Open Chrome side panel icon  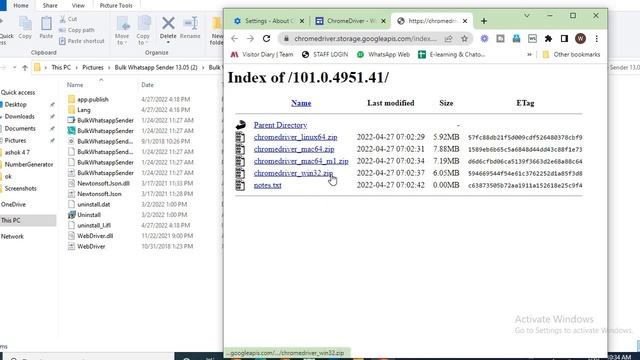(564, 38)
